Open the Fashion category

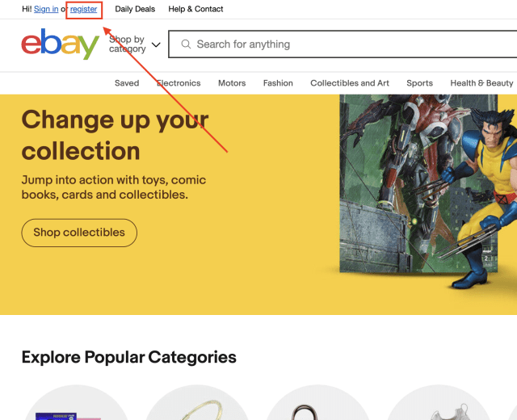tap(278, 83)
